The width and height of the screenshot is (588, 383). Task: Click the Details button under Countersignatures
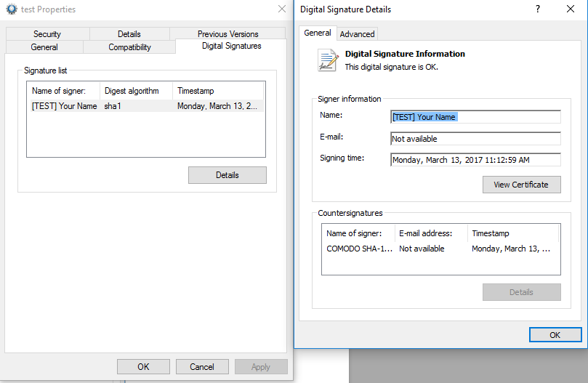[x=521, y=292]
